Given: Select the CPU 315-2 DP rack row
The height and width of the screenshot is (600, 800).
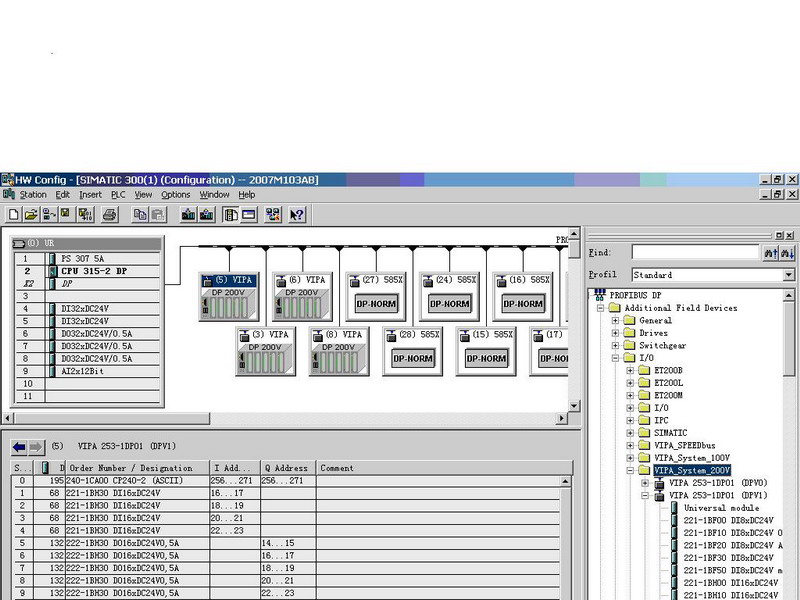Looking at the screenshot, I should point(88,271).
